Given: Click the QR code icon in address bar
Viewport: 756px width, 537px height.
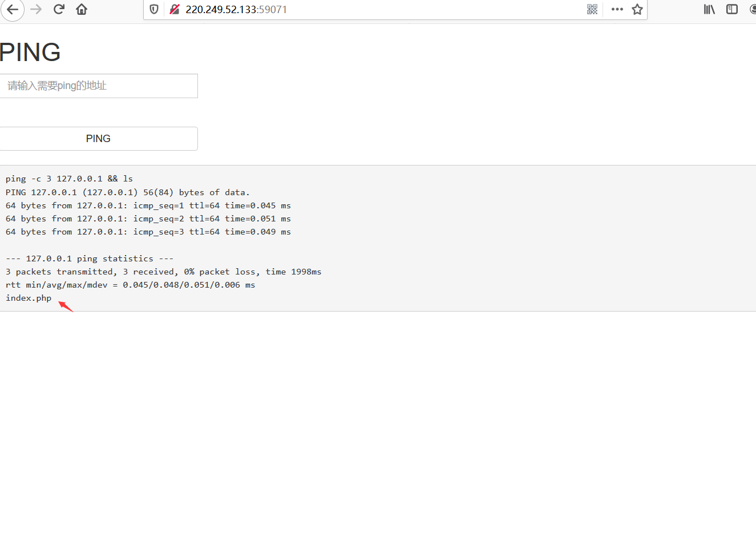Looking at the screenshot, I should 592,10.
